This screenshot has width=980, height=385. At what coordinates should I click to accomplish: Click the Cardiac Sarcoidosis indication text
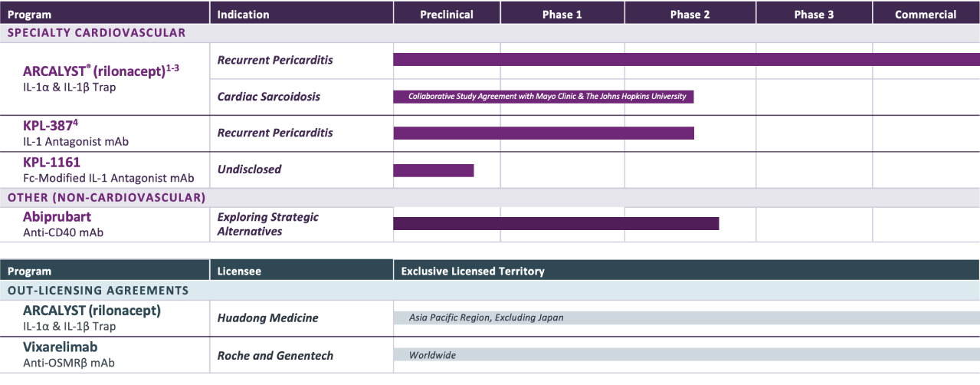[269, 97]
